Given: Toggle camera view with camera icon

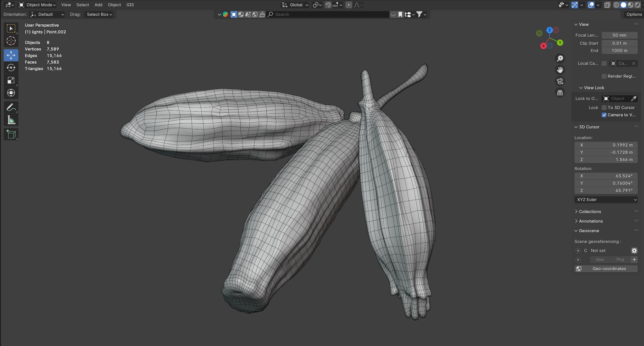Looking at the screenshot, I should tap(560, 81).
